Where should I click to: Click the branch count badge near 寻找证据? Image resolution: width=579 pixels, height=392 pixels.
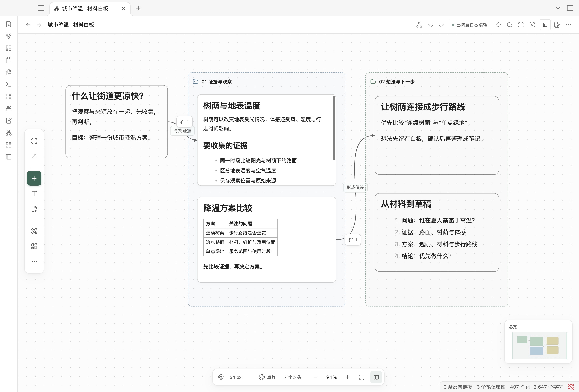(185, 122)
